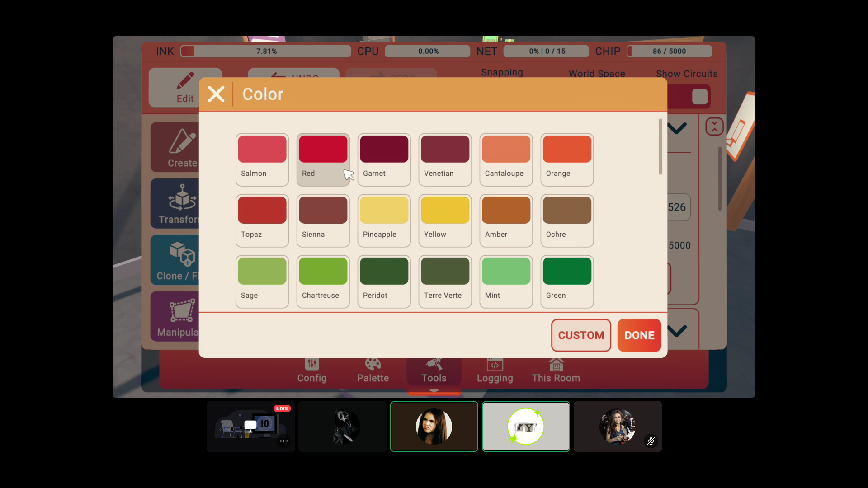Select the Transform tool icon
Screen dimensions: 868x488
click(x=182, y=198)
